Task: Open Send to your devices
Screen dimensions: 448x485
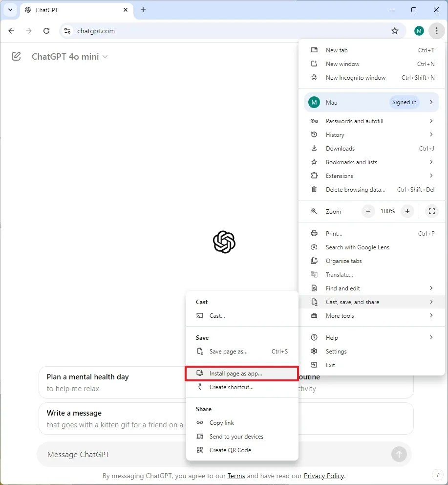Action: 237,436
